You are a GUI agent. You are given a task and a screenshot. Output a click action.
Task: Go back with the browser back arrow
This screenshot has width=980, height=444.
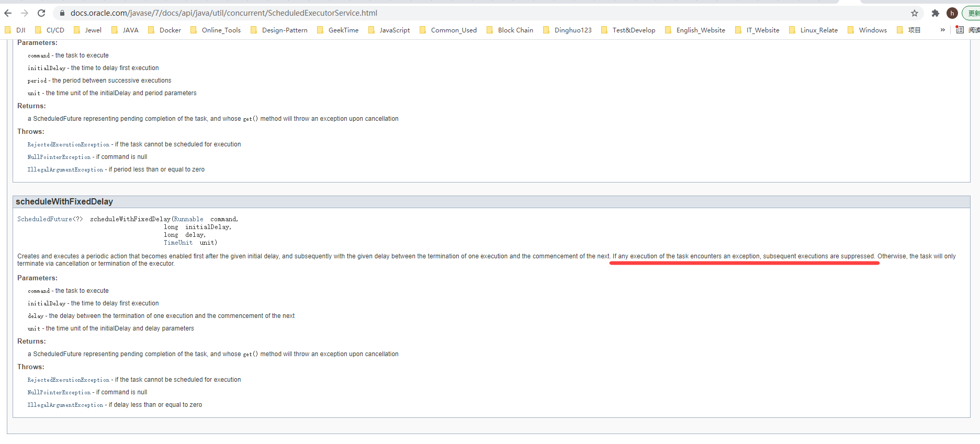(8, 13)
